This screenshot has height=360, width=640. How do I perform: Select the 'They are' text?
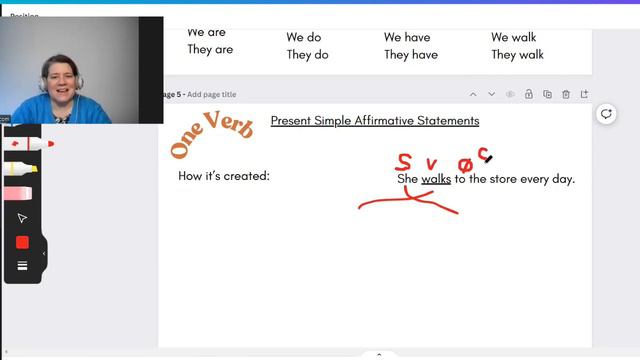tap(210, 49)
